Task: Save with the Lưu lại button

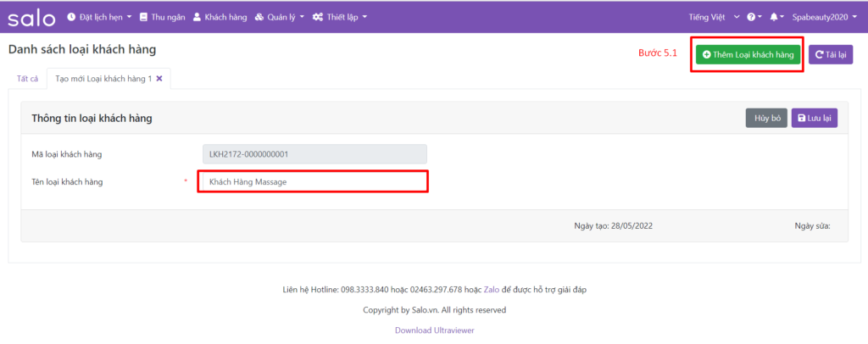Action: [815, 119]
